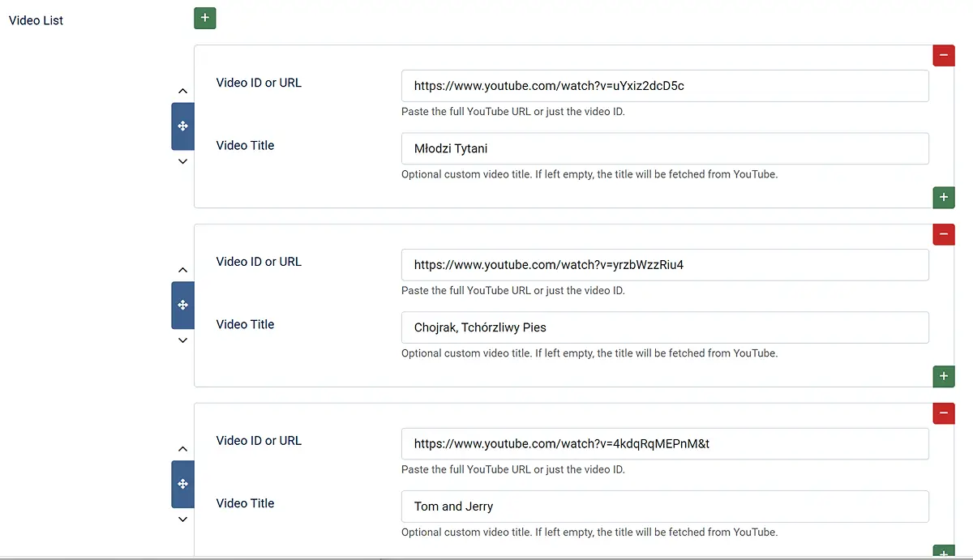The image size is (973, 560).
Task: Move the Tom and Jerry row down
Action: 182,519
